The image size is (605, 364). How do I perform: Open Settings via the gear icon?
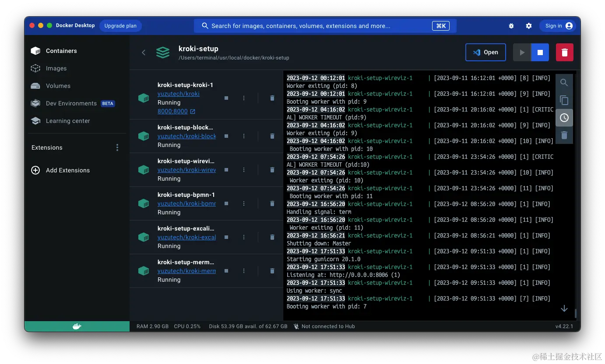[x=529, y=26]
